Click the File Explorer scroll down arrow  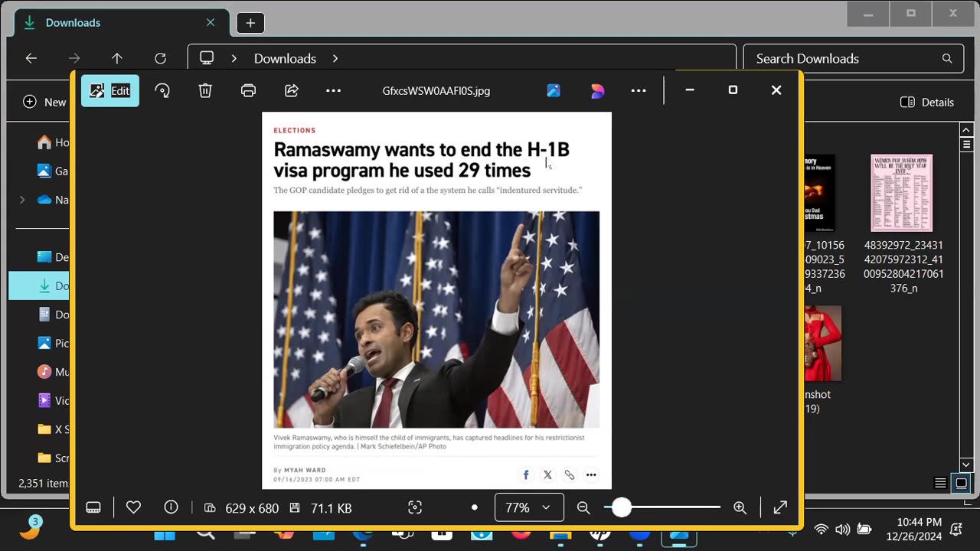click(966, 465)
